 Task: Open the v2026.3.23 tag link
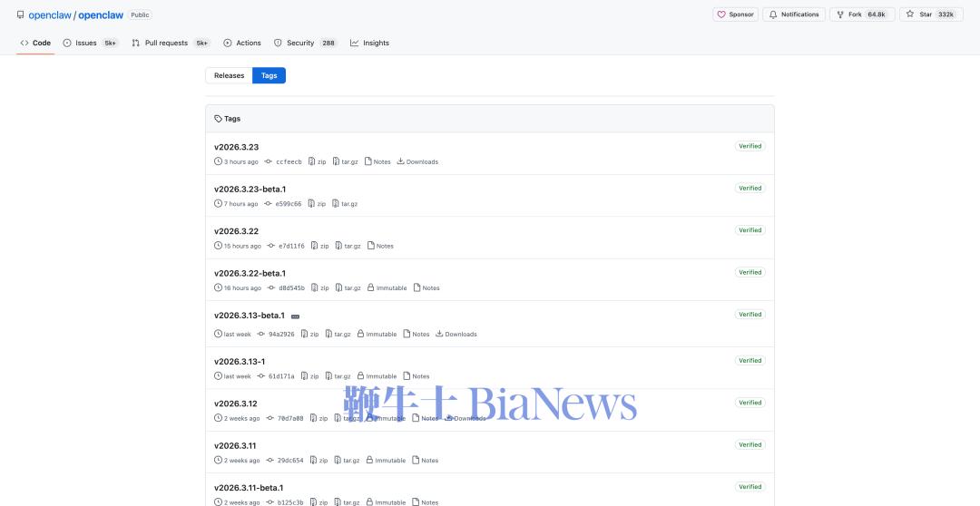click(x=236, y=147)
